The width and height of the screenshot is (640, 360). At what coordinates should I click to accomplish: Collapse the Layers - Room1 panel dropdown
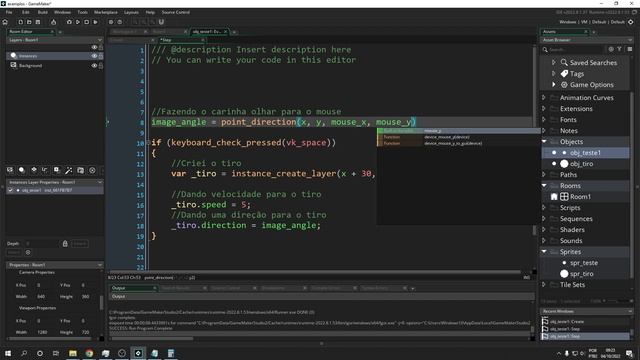point(100,40)
